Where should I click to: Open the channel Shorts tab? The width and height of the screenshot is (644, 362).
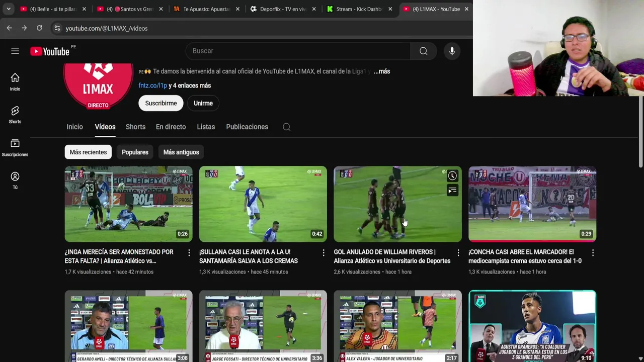click(135, 127)
